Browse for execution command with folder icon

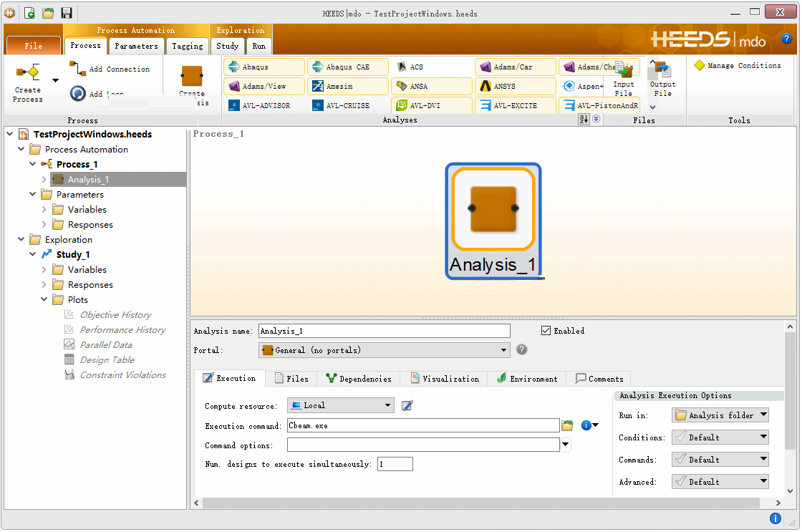click(x=567, y=425)
